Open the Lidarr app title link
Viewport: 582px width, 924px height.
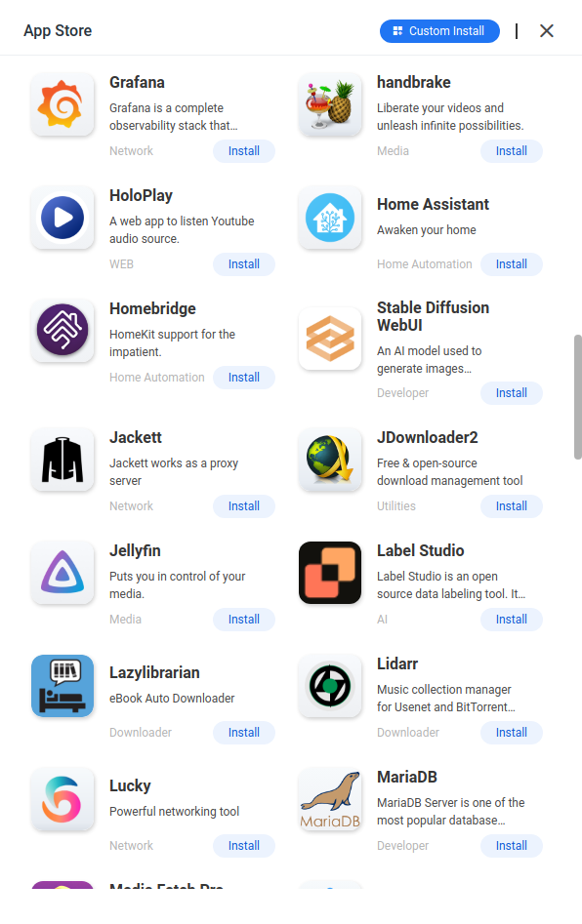click(397, 663)
